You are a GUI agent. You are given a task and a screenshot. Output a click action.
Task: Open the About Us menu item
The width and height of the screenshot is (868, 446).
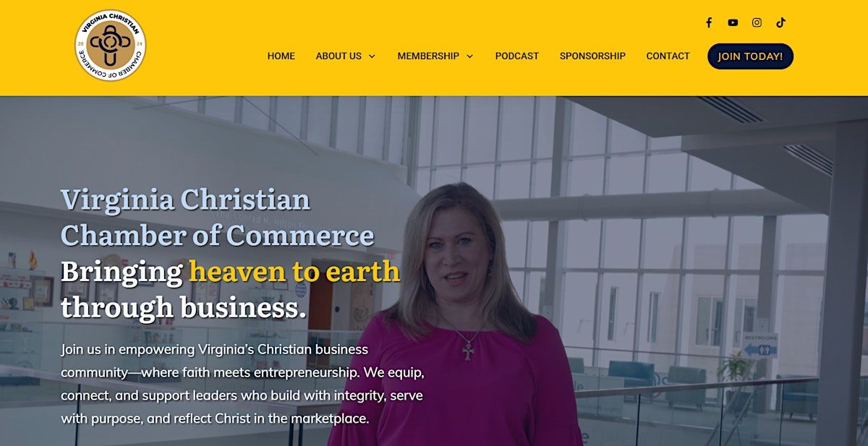tap(339, 56)
